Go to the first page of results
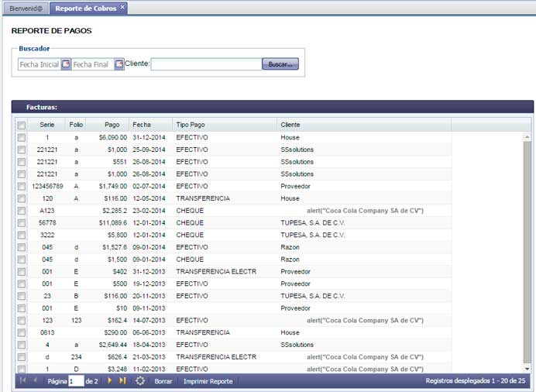This screenshot has height=392, width=536. click(22, 381)
